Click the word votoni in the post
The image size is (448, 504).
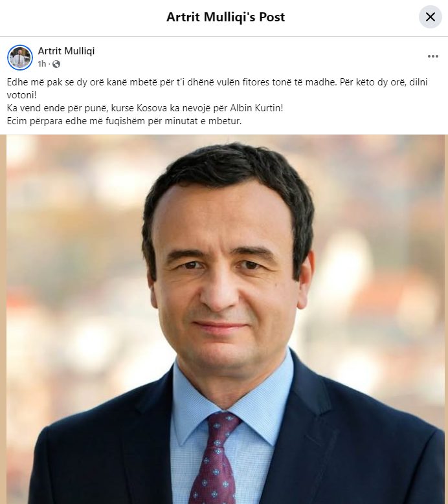(21, 95)
